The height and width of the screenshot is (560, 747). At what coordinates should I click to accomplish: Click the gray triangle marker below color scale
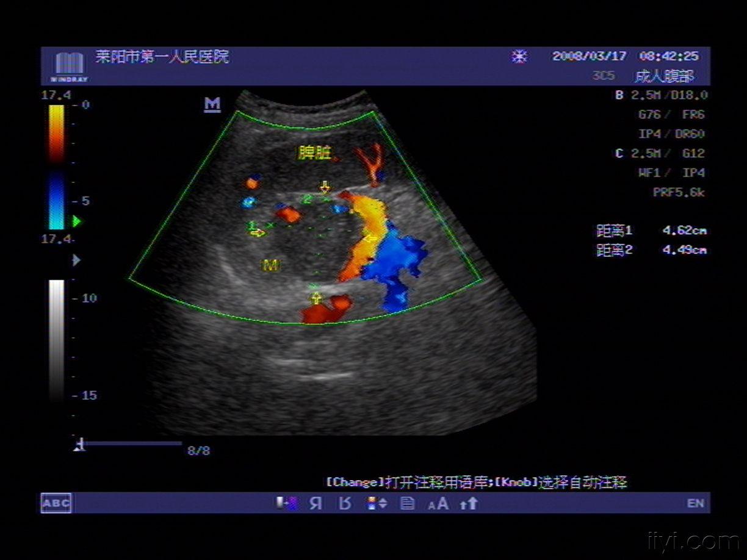[76, 260]
